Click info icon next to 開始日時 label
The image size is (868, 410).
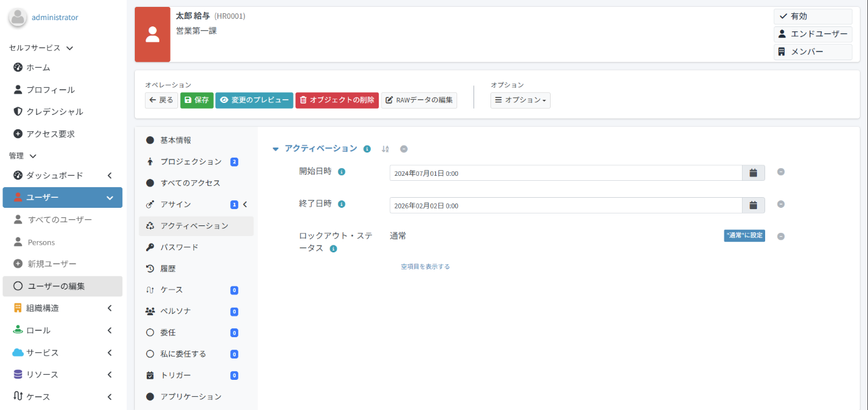342,171
